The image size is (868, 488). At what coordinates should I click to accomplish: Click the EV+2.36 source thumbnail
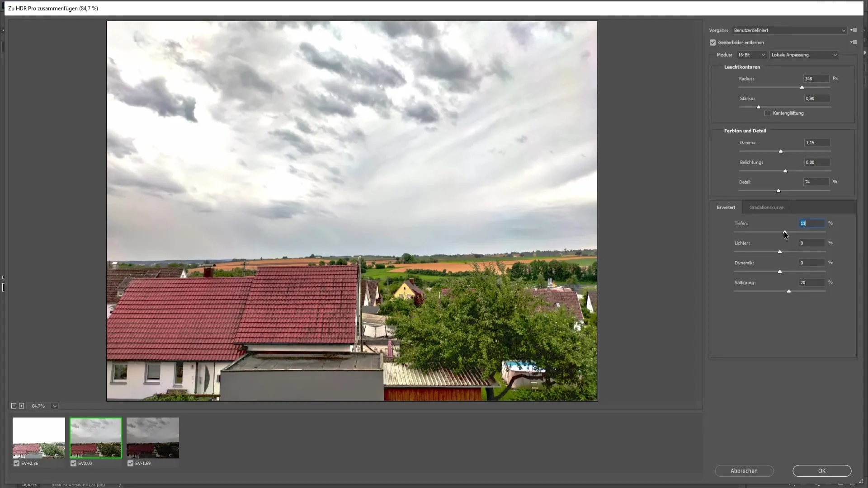pyautogui.click(x=38, y=438)
